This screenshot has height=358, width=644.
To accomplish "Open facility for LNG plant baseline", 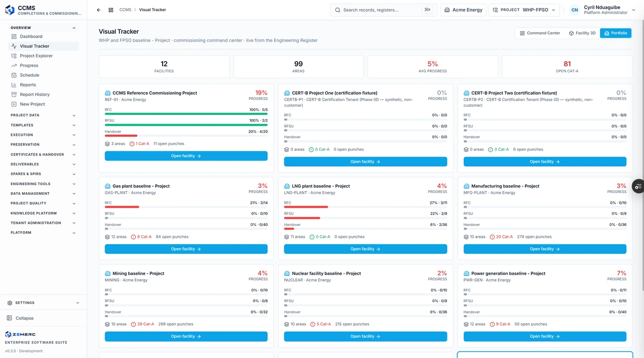I will pos(365,249).
